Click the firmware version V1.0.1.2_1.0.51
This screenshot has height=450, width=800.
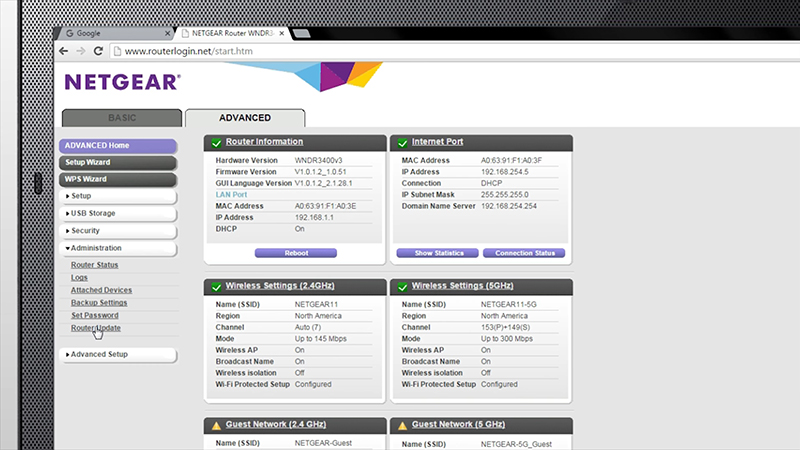[320, 172]
